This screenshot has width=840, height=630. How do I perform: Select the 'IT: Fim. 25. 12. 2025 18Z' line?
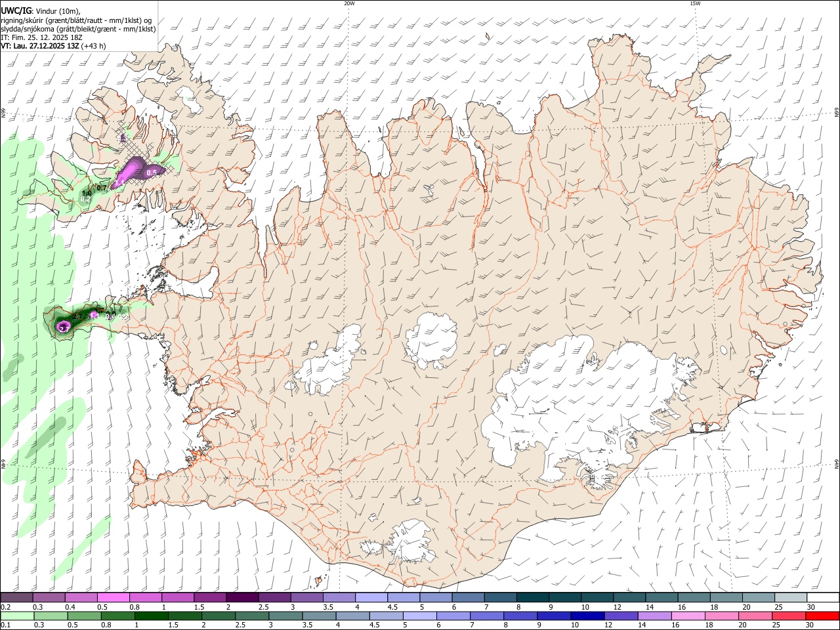[x=42, y=37]
